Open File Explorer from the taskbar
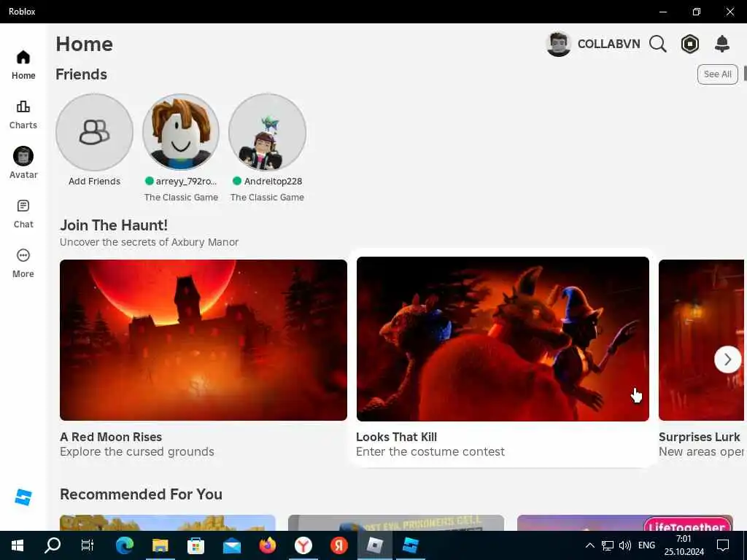This screenshot has width=747, height=560. [x=160, y=545]
